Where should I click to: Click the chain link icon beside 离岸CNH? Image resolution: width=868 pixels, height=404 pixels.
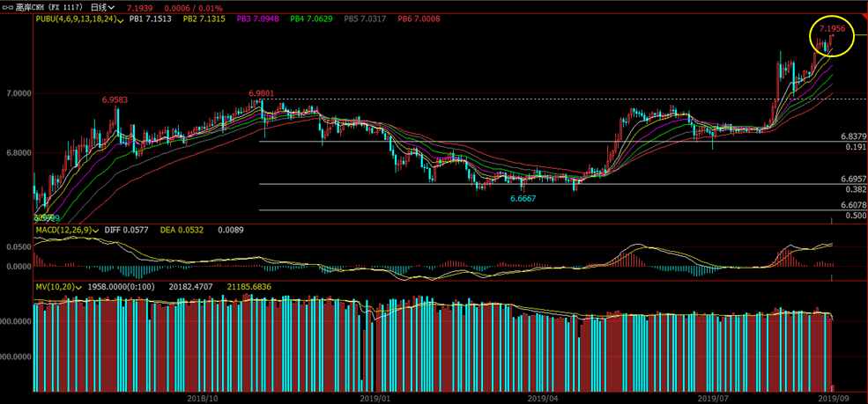pyautogui.click(x=9, y=6)
